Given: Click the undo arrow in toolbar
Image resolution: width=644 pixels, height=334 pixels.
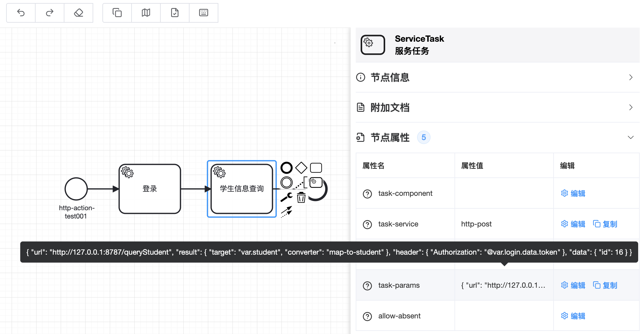Looking at the screenshot, I should click(x=21, y=13).
